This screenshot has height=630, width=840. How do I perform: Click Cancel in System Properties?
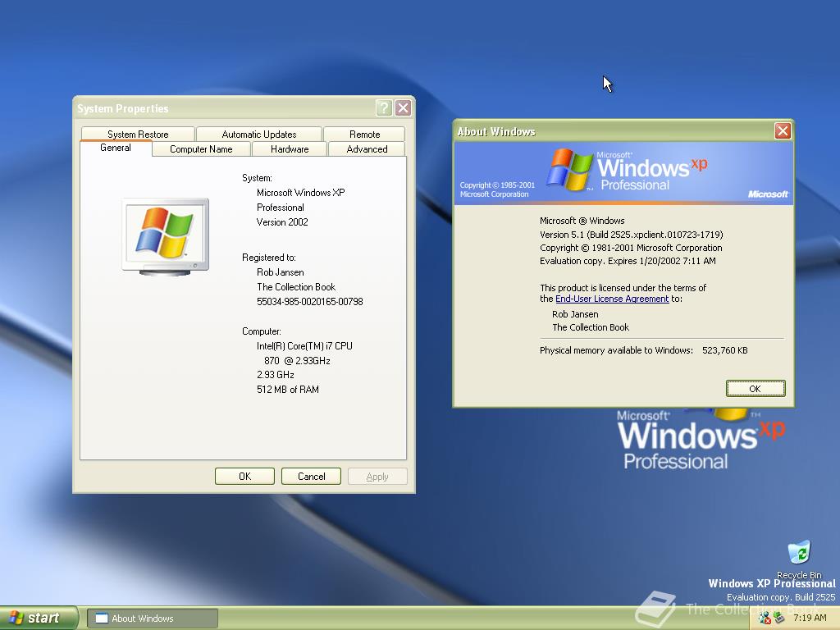point(311,477)
